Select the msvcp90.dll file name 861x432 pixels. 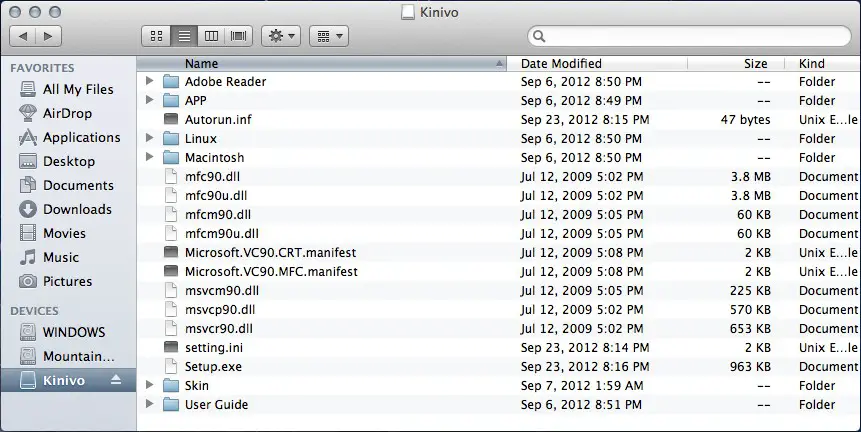pyautogui.click(x=220, y=310)
